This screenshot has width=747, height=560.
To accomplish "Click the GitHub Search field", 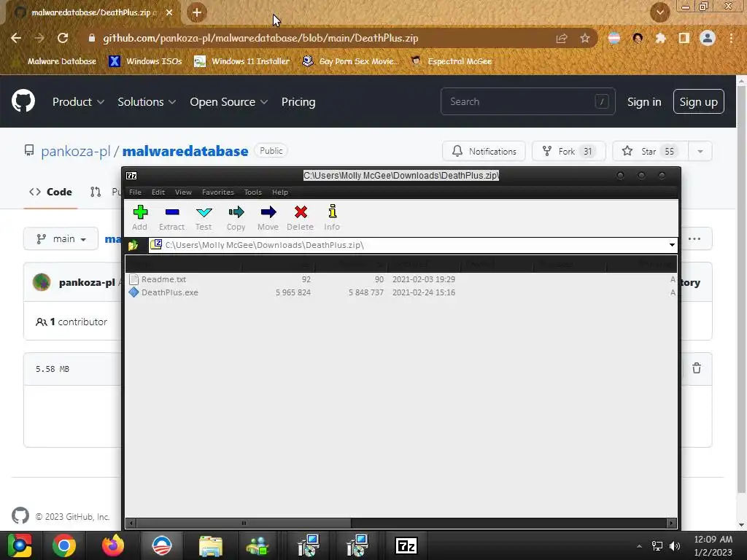I will tap(528, 101).
